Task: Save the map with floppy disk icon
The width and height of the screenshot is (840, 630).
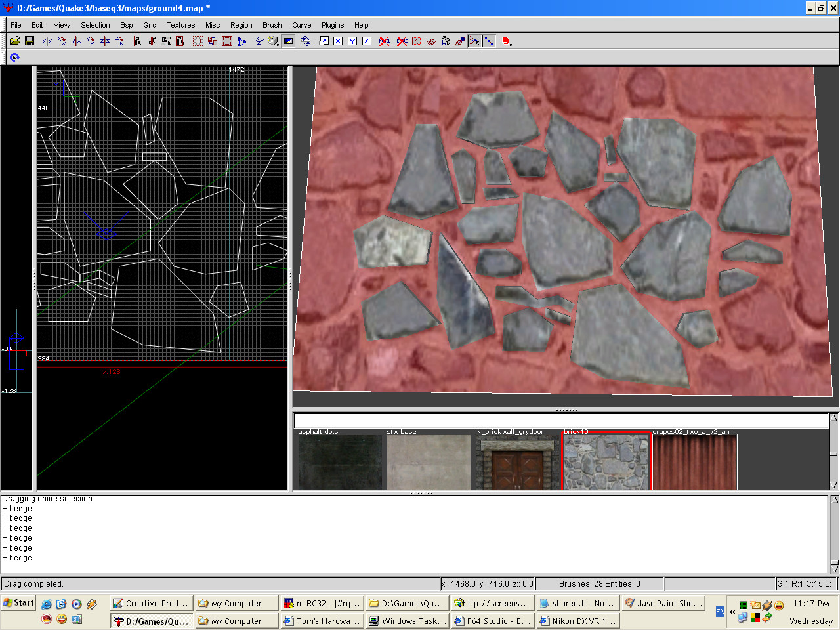Action: (30, 41)
